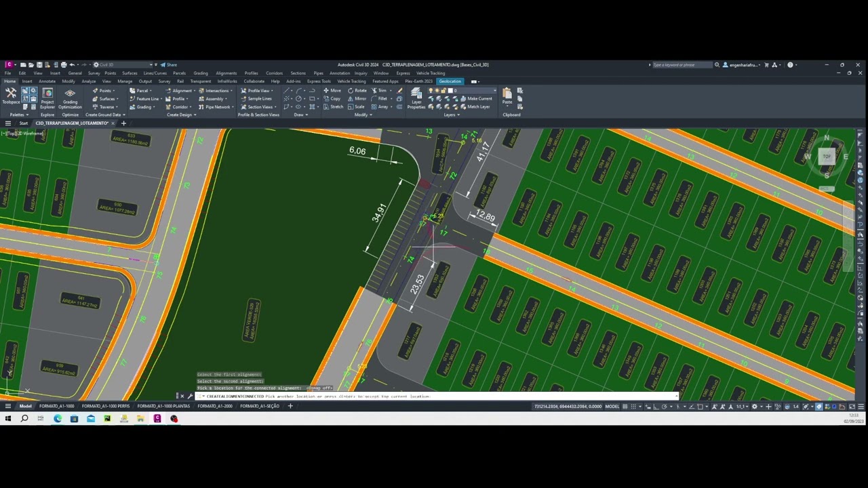
Task: Switch to FORMATO_A1-1000 PERFIS layout tab
Action: click(x=106, y=406)
